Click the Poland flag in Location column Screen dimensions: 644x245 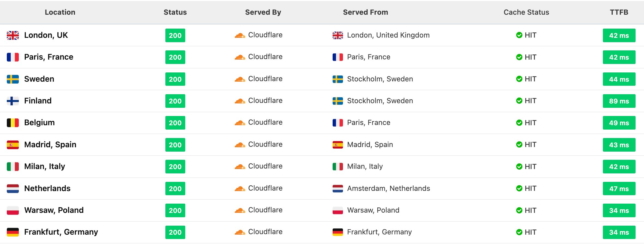(x=13, y=210)
